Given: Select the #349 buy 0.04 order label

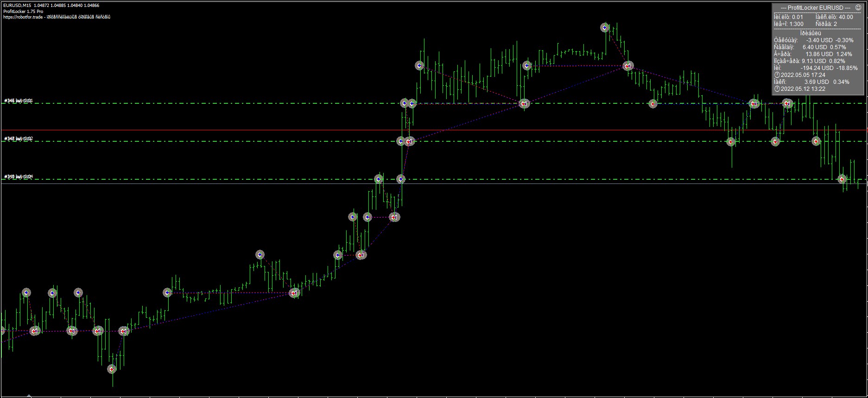Looking at the screenshot, I should (19, 177).
